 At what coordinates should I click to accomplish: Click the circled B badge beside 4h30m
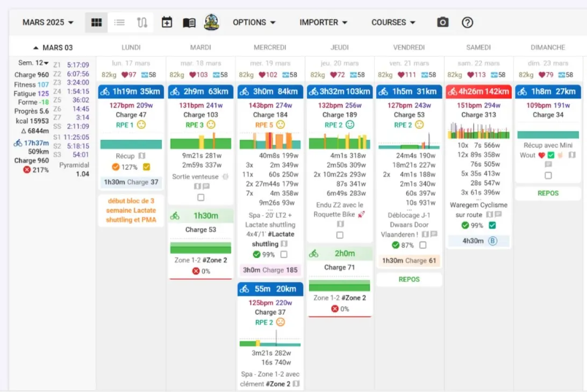coord(492,241)
